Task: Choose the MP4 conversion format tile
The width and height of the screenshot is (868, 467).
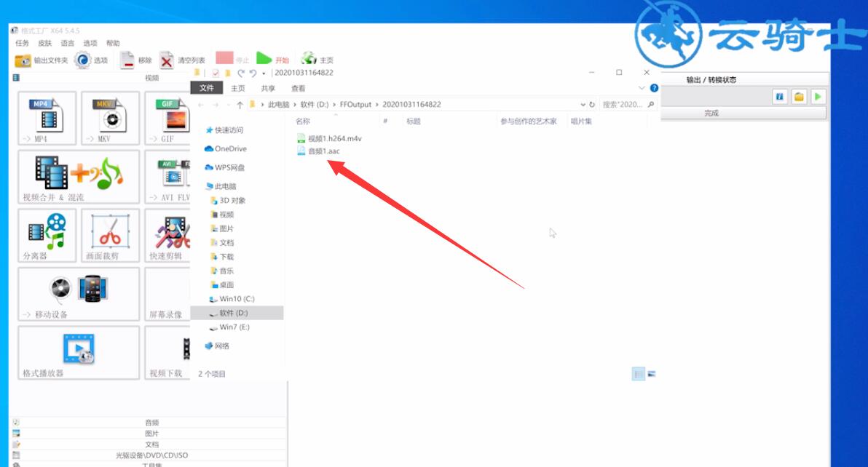Action: click(47, 119)
